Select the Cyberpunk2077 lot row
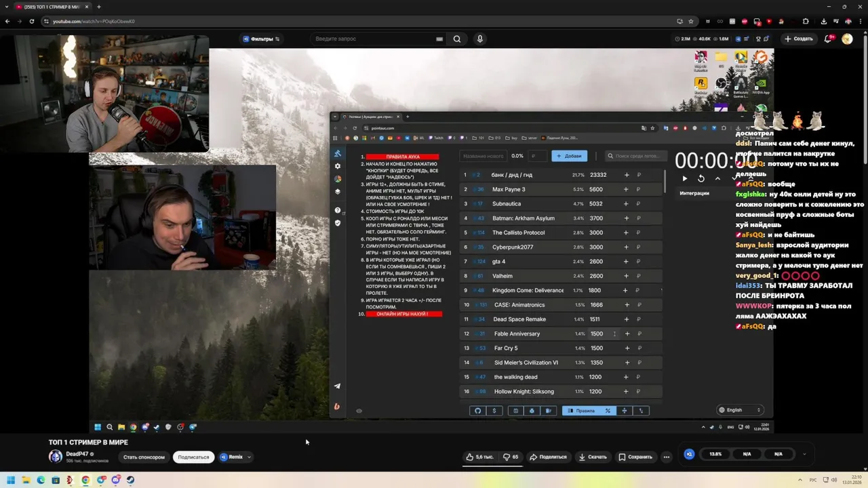The height and width of the screenshot is (488, 868). coord(561,247)
